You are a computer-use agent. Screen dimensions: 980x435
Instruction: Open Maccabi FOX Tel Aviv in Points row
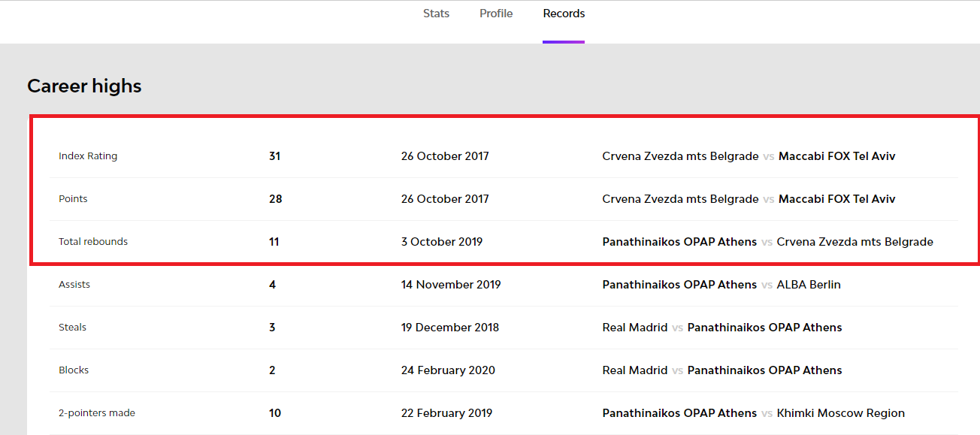pos(837,199)
